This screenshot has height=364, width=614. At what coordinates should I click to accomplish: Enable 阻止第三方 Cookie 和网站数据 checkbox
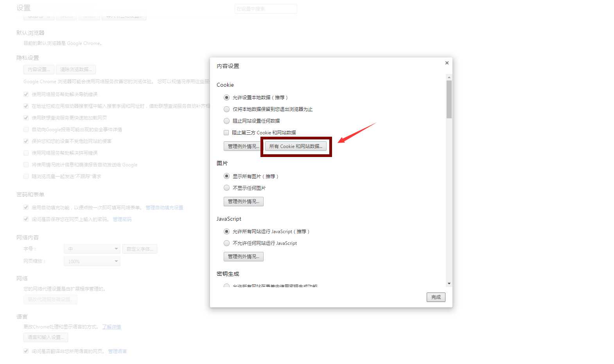[x=226, y=133]
